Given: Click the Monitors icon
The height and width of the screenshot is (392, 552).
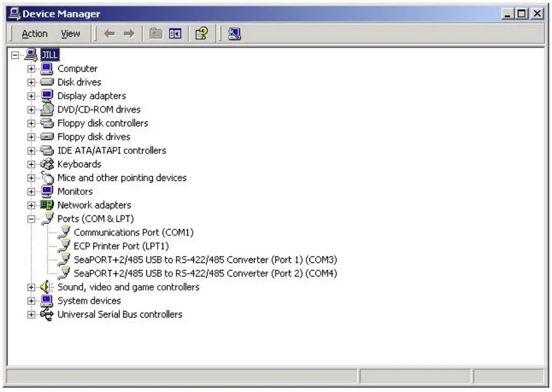Looking at the screenshot, I should tap(47, 192).
